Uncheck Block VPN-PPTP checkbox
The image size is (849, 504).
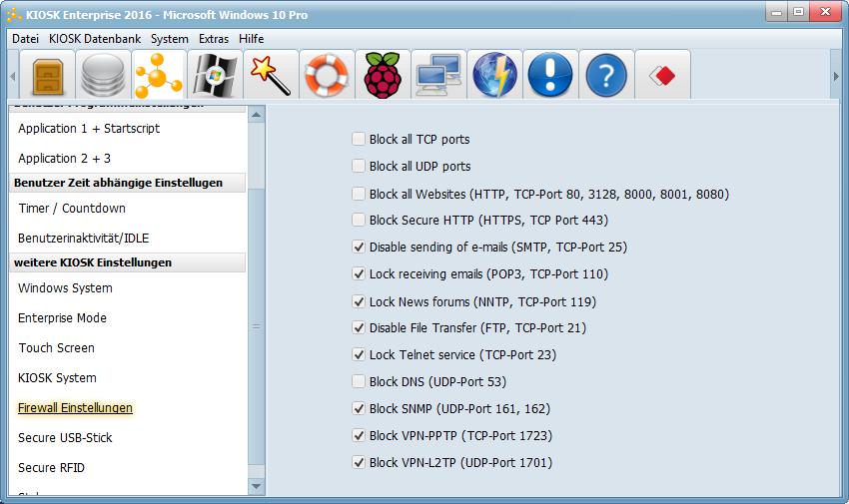(359, 435)
